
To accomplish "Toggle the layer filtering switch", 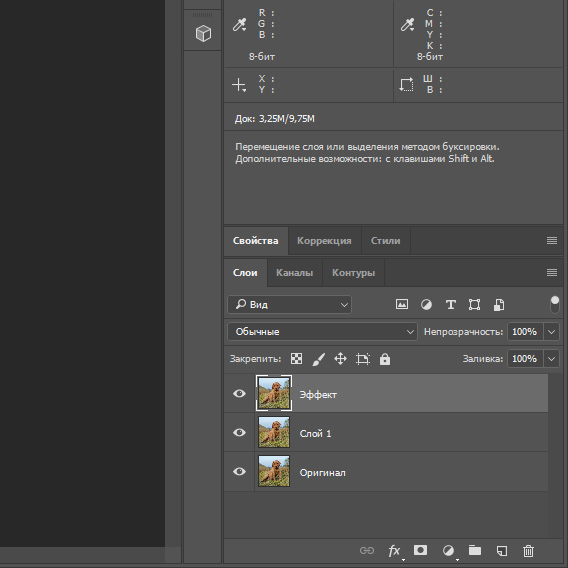I will pos(555,305).
